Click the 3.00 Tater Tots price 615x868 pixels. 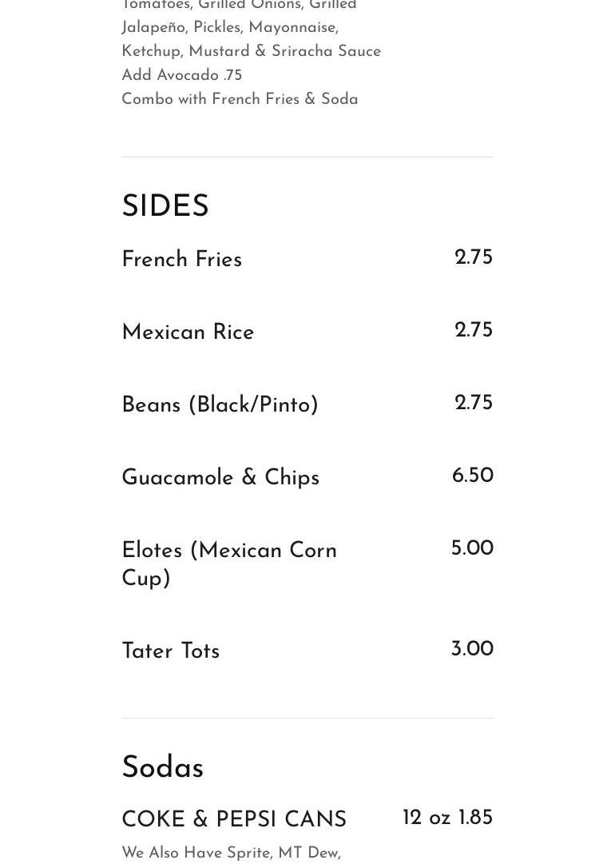471,650
